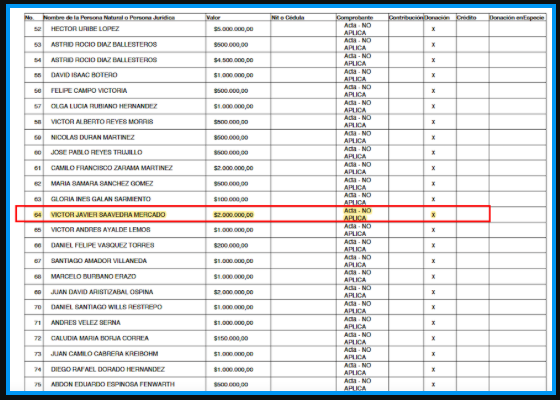560x400 pixels.
Task: Click GLORIA INES GALAN SARMIENTO
Action: click(x=101, y=199)
